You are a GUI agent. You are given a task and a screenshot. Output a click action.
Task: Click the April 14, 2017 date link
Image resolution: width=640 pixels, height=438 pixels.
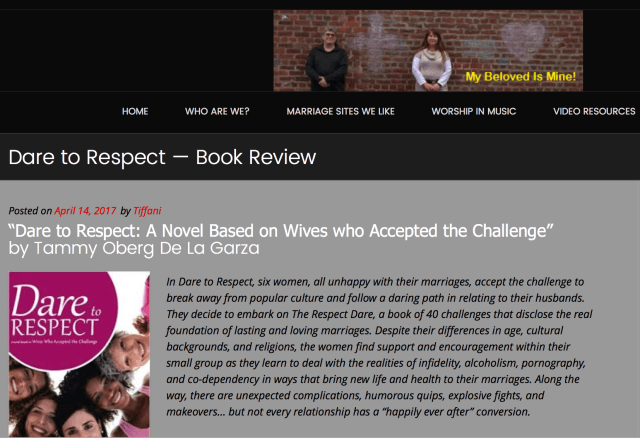click(x=85, y=211)
